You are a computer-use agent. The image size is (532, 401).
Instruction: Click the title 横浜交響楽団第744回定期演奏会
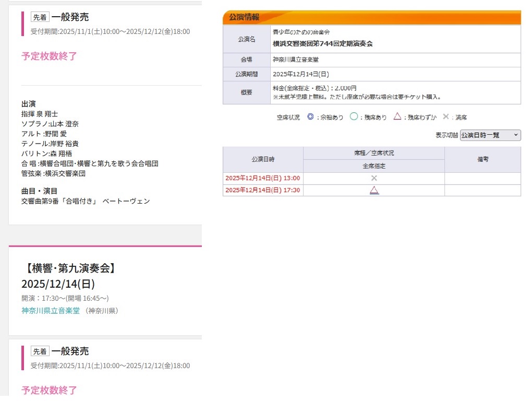[323, 43]
